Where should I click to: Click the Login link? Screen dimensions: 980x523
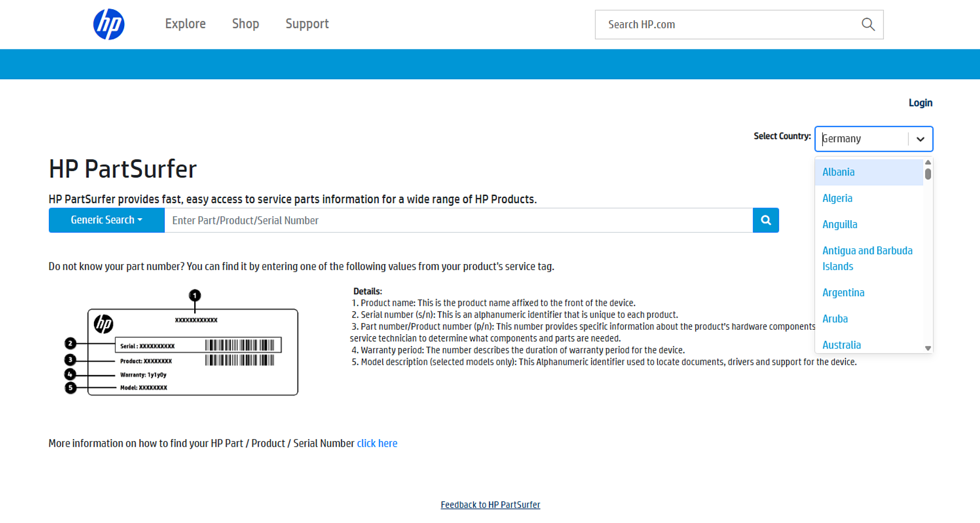921,103
